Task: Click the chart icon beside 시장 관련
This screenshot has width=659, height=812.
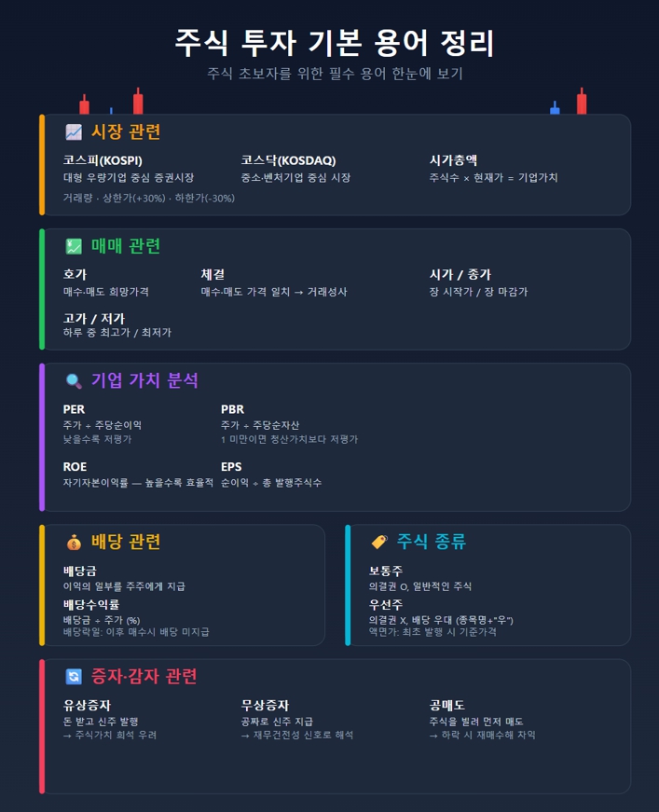Action: (x=74, y=132)
